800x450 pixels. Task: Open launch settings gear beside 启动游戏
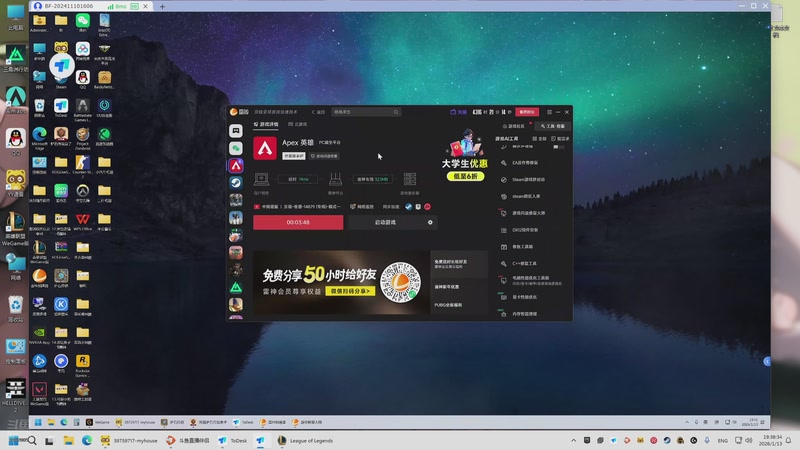pos(430,222)
